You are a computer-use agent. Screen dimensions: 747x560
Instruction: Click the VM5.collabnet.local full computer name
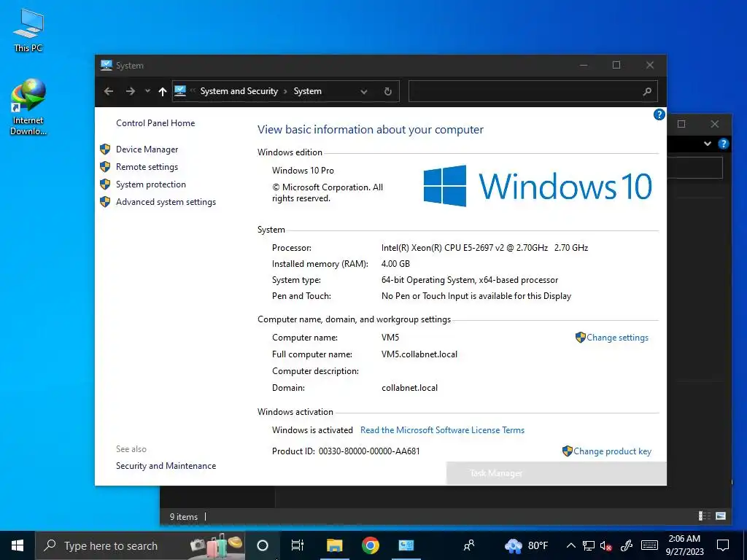419,354
